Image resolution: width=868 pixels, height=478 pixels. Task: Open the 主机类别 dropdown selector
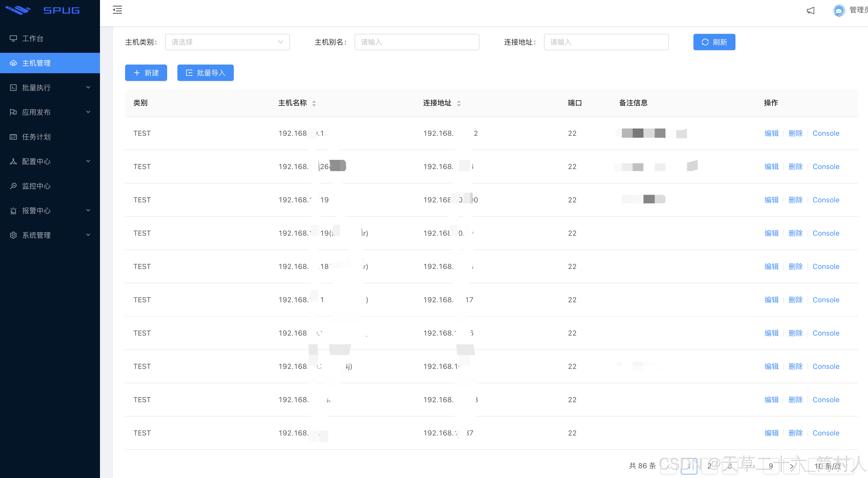(227, 42)
